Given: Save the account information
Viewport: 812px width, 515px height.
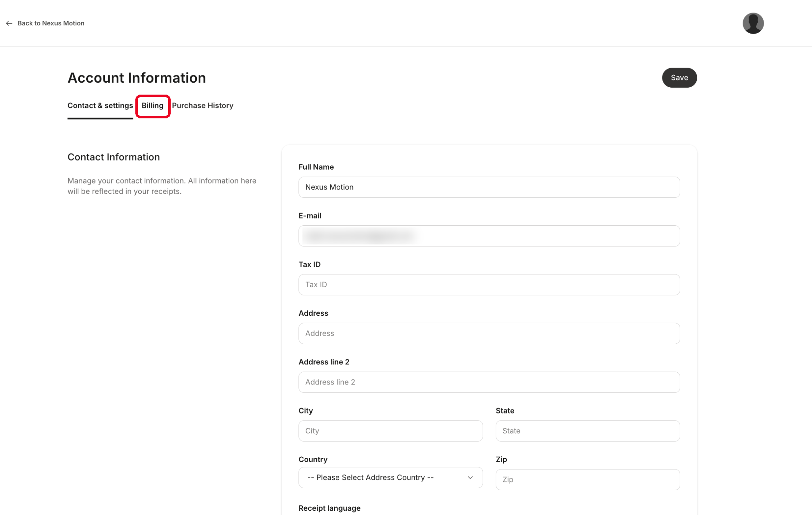Looking at the screenshot, I should pos(679,78).
